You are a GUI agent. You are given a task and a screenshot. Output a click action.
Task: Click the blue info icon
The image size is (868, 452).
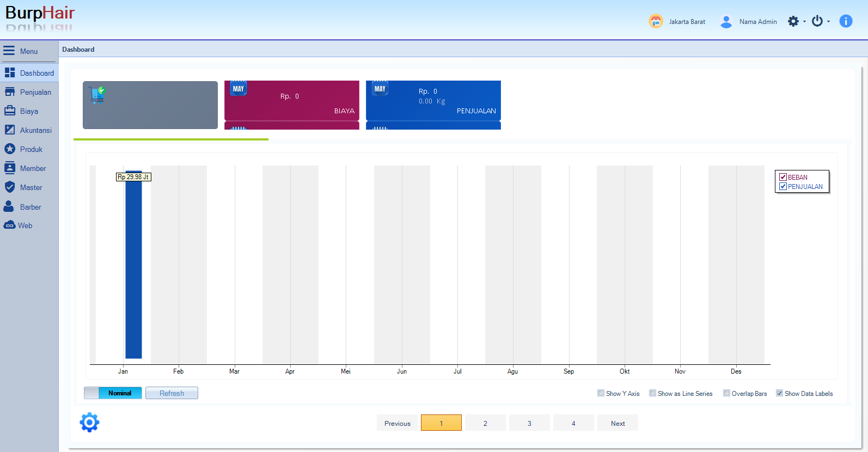(x=846, y=21)
